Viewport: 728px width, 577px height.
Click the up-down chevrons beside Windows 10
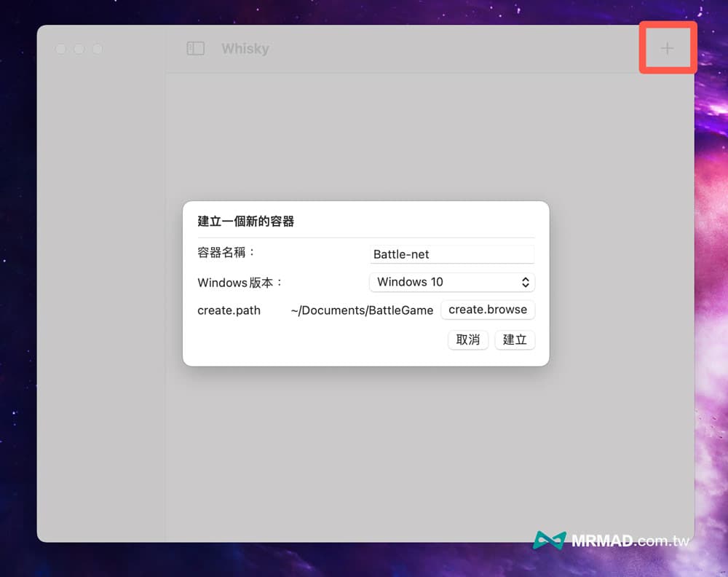(x=526, y=282)
